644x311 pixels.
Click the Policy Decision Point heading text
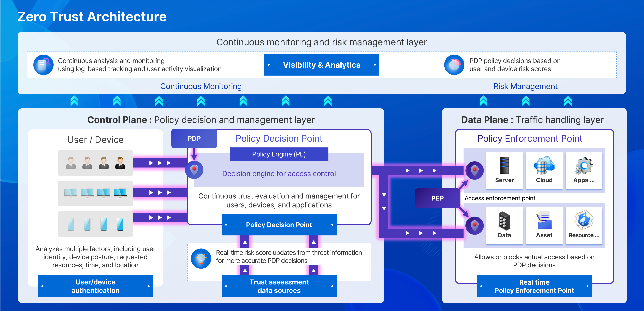click(x=279, y=139)
